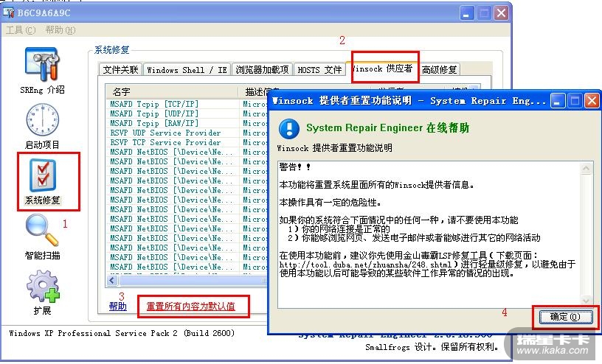Open 扩展 gear icon

43,286
